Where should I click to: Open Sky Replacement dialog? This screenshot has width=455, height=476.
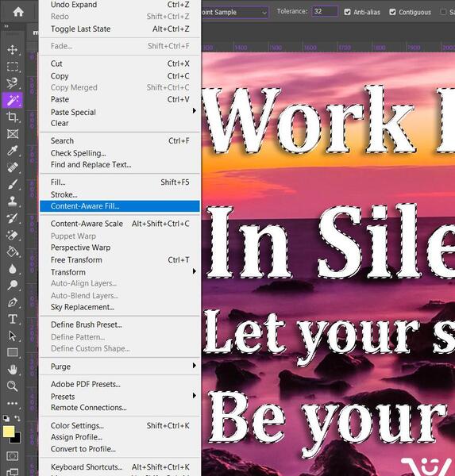point(120,307)
